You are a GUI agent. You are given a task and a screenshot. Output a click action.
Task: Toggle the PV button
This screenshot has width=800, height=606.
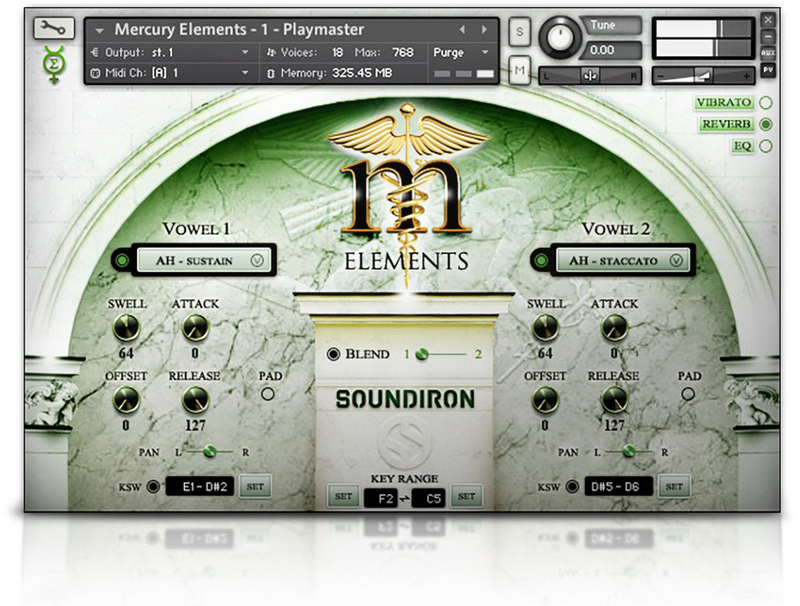(x=768, y=69)
